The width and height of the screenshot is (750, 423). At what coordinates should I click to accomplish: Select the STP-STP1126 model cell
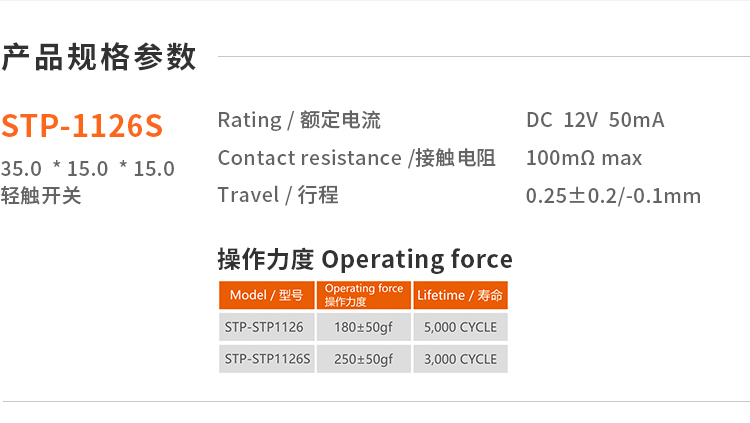[x=264, y=327]
